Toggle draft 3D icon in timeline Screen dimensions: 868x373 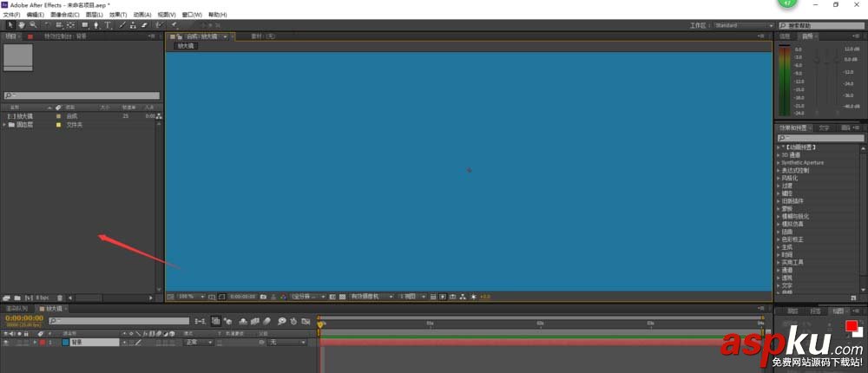click(x=227, y=321)
